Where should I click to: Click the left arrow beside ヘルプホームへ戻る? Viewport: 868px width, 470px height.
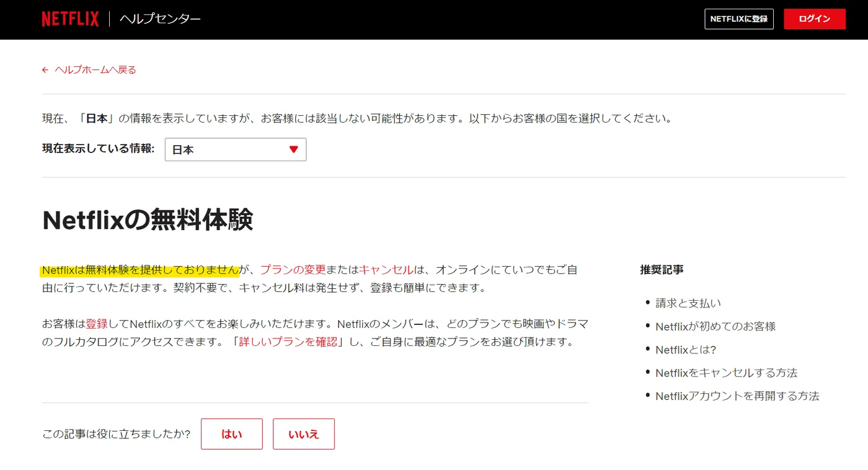click(45, 70)
